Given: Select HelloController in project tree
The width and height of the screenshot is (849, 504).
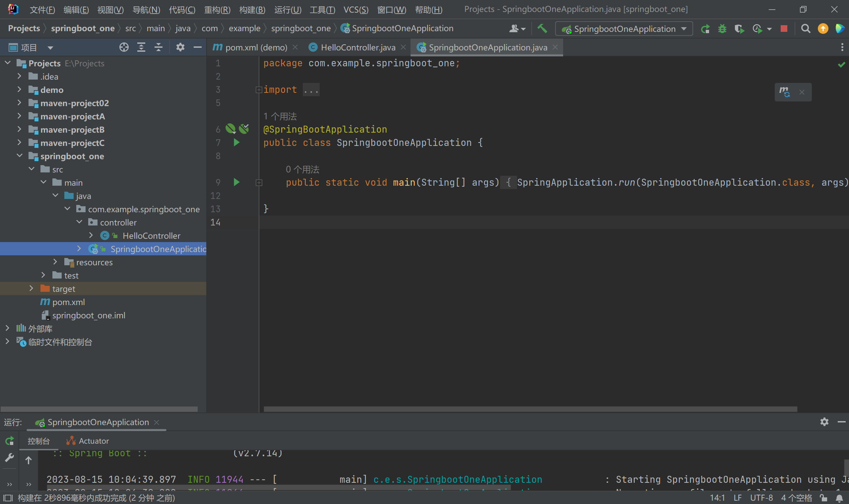Looking at the screenshot, I should [152, 235].
